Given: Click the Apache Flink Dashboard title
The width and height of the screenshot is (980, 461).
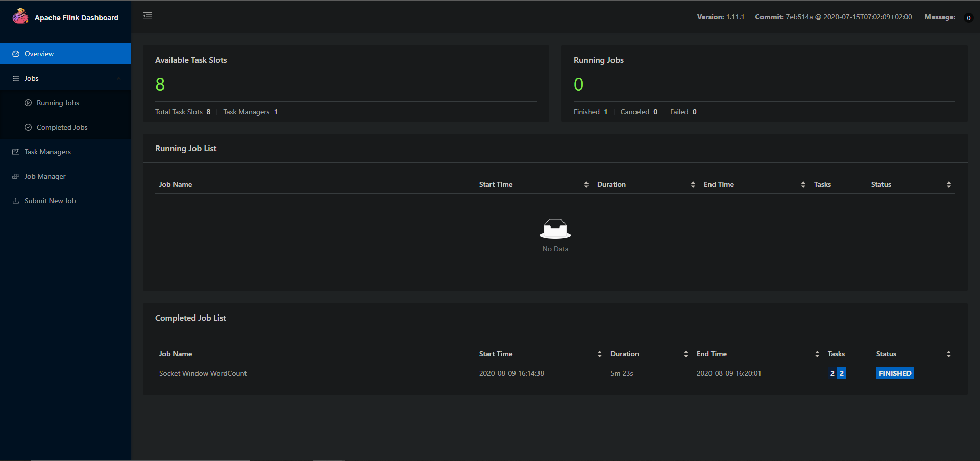Looking at the screenshot, I should (77, 18).
